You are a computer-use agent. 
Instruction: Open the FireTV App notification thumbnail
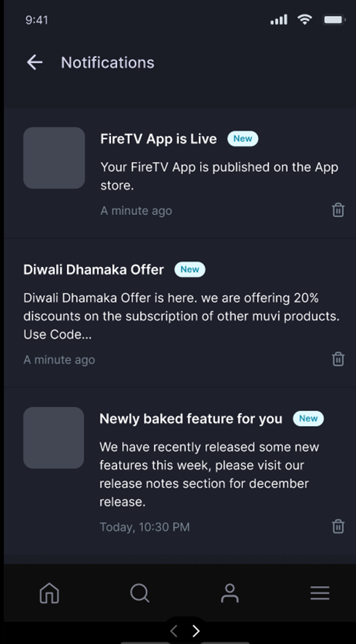pos(54,158)
